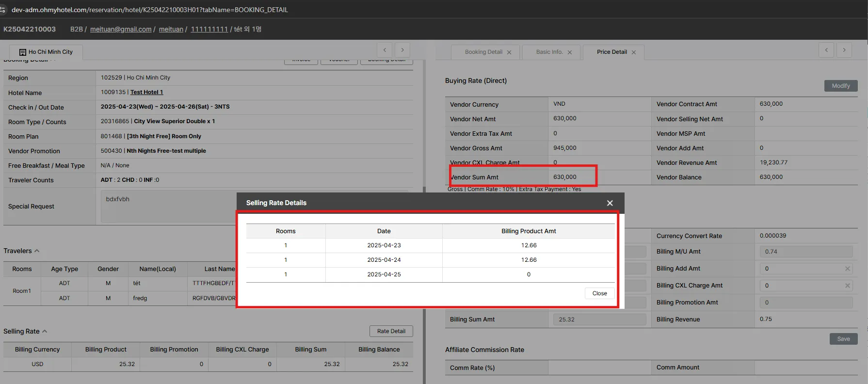Viewport: 868px width, 384px height.
Task: Clear the Billing Add Amt field with its X
Action: tap(847, 269)
